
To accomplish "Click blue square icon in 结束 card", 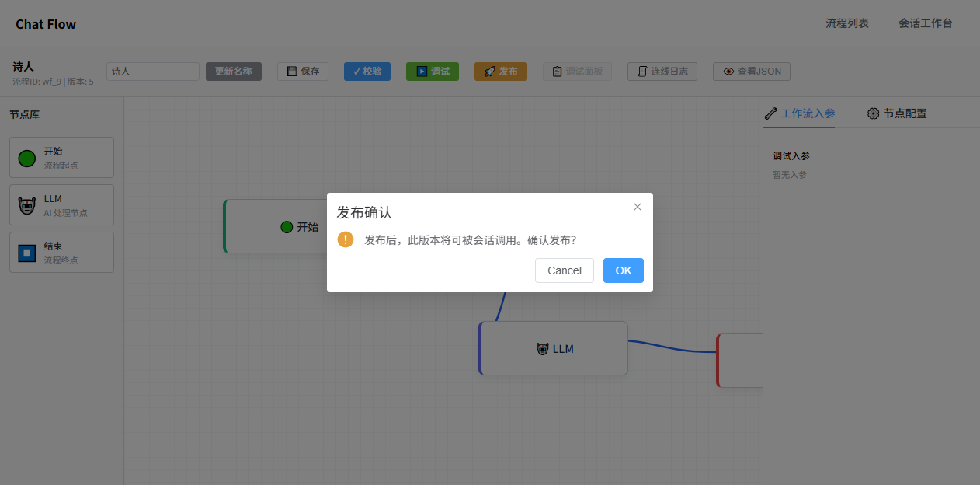I will 27,253.
